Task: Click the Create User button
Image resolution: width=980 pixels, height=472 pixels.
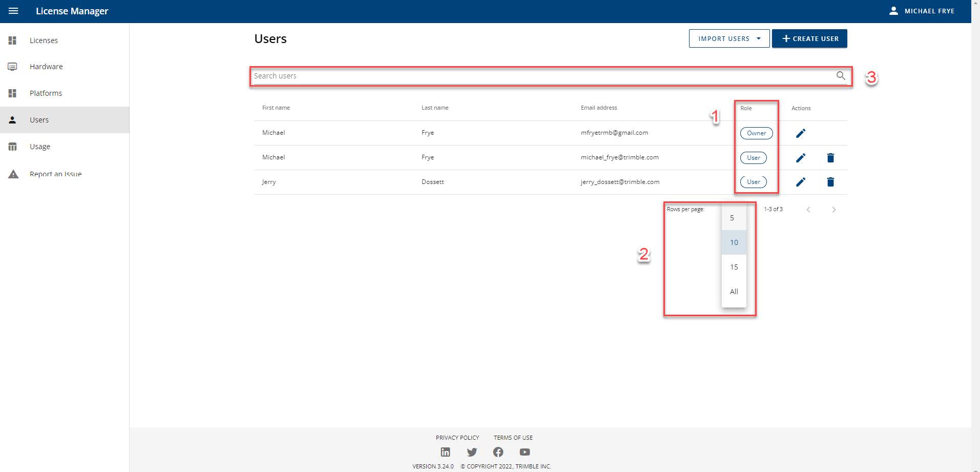Action: (809, 38)
